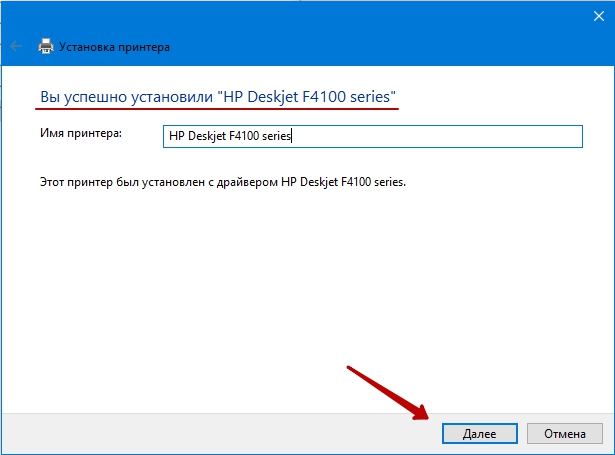Click the "Вы успешно установили" heading
Screen dimensions: 615x455
pos(127,96)
